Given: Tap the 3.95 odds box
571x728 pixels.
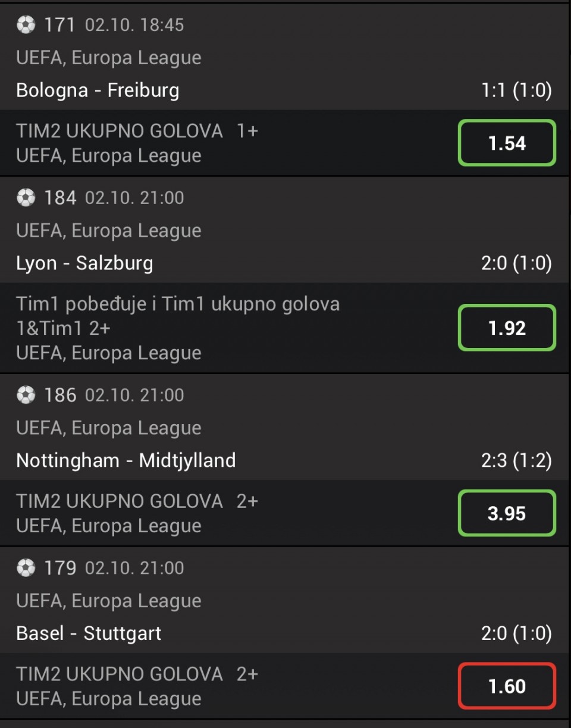Looking at the screenshot, I should 507,513.
